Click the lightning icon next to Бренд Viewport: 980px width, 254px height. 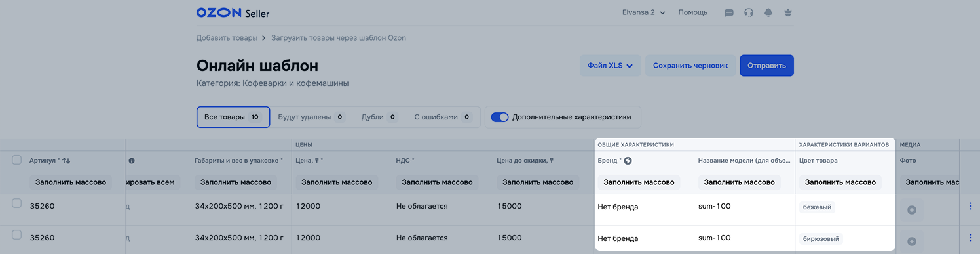[628, 160]
